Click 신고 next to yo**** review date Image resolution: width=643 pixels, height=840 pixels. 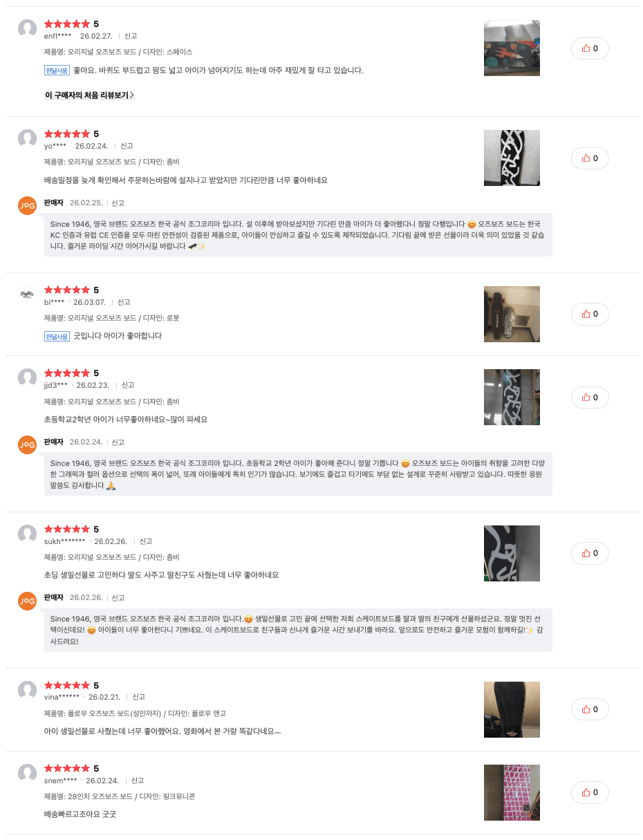[127, 146]
